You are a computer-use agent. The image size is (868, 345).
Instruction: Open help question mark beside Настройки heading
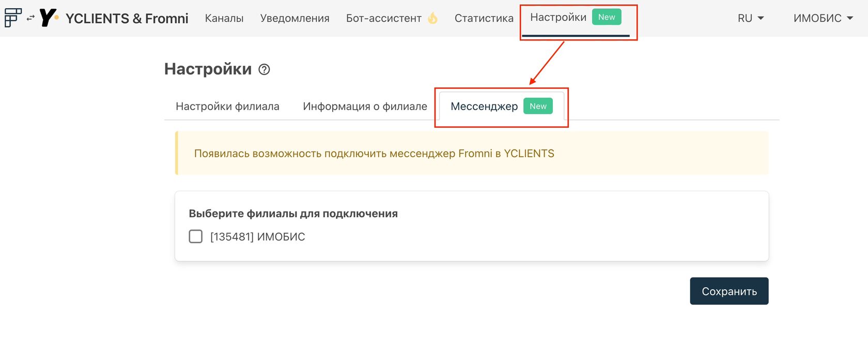coord(264,69)
